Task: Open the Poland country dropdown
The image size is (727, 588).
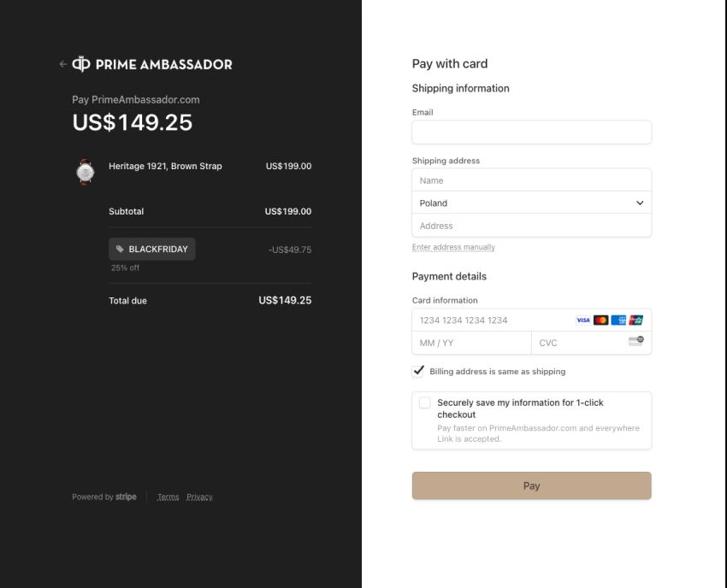Action: [x=531, y=203]
